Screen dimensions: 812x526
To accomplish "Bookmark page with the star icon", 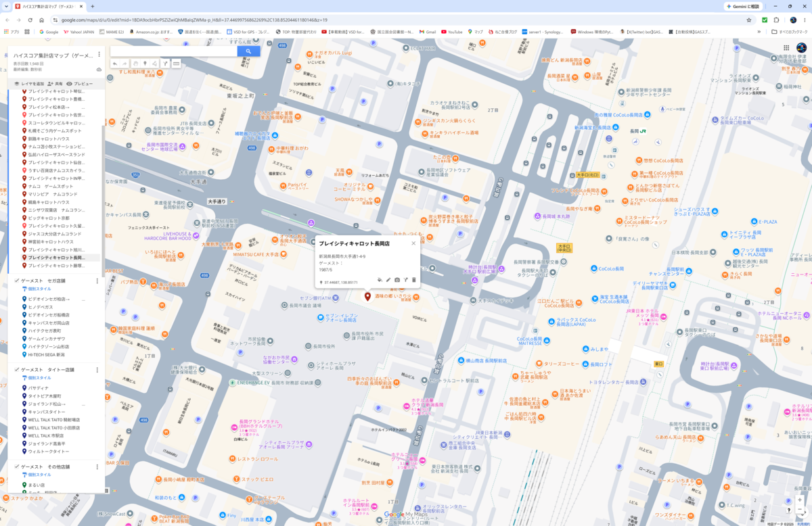I will (749, 20).
